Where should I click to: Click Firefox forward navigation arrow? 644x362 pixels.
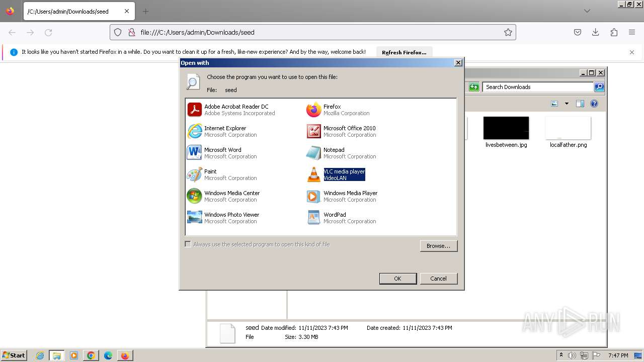30,32
